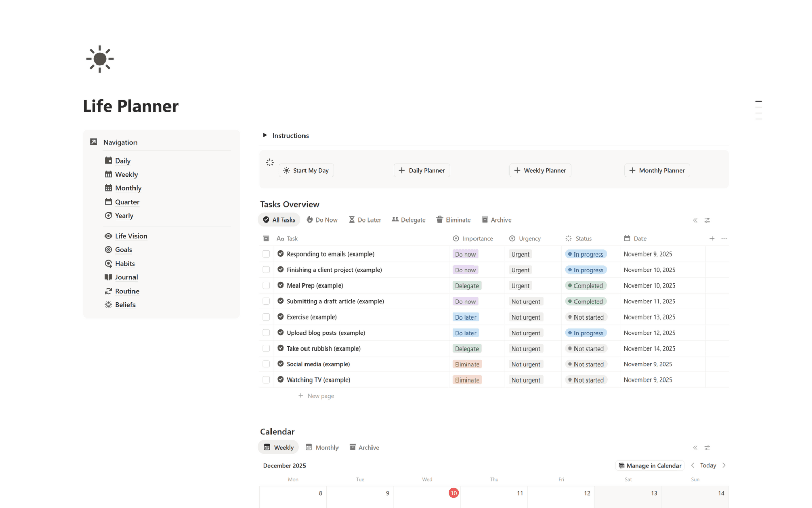Click the Do now importance tag on Responding to emails

point(465,253)
